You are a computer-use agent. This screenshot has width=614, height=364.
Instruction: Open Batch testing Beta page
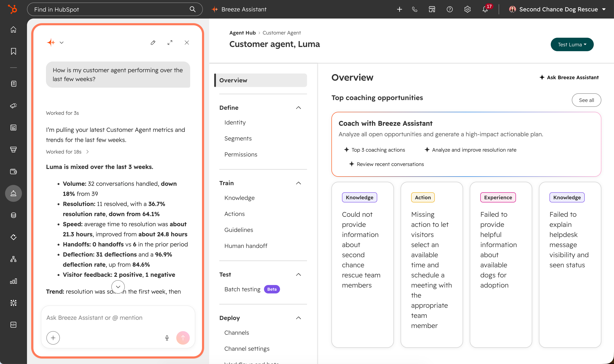point(252,289)
